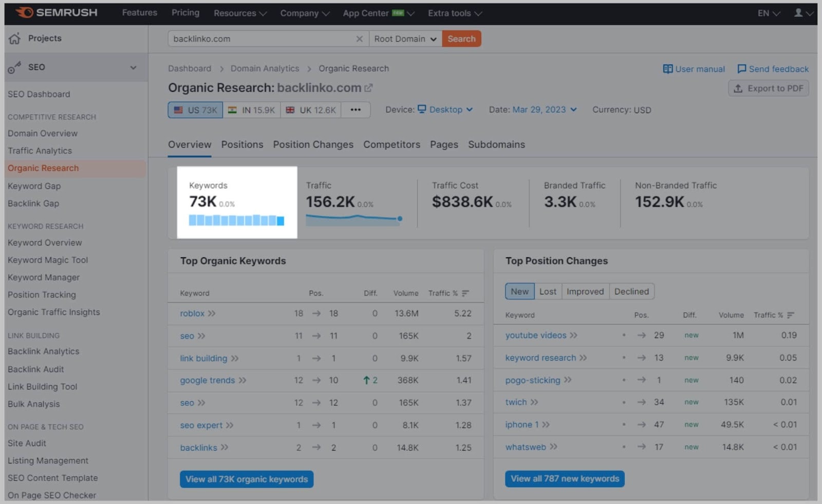Click the double chevron next to seo expert
The width and height of the screenshot is (822, 504).
(x=230, y=425)
